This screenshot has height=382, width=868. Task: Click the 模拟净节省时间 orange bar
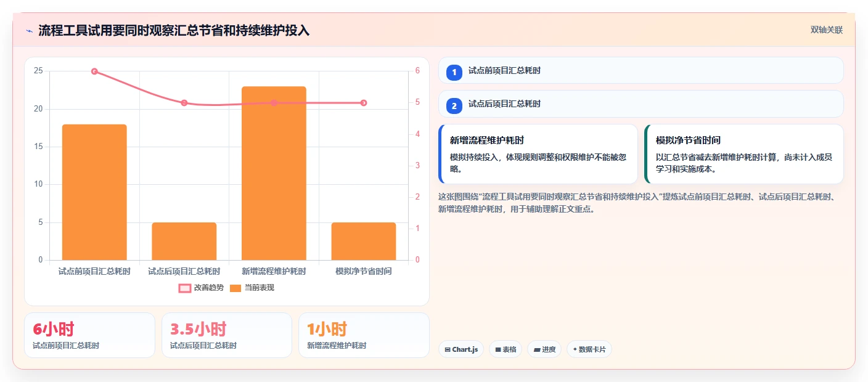coord(364,241)
